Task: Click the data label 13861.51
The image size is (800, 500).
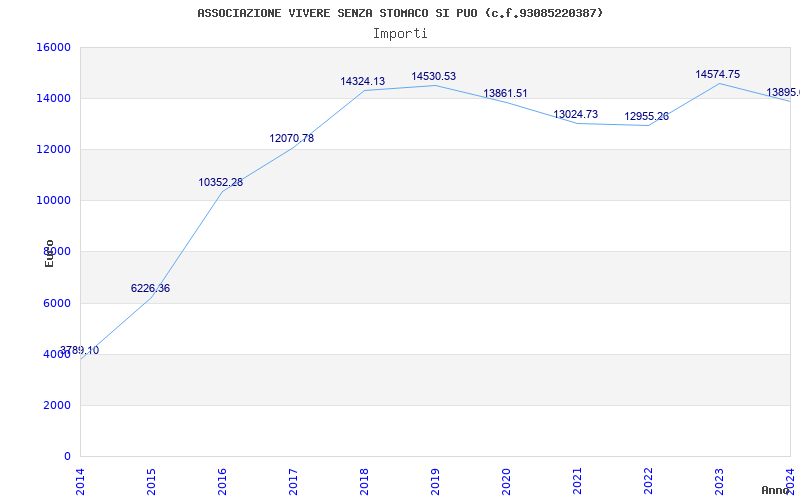Action: click(505, 93)
